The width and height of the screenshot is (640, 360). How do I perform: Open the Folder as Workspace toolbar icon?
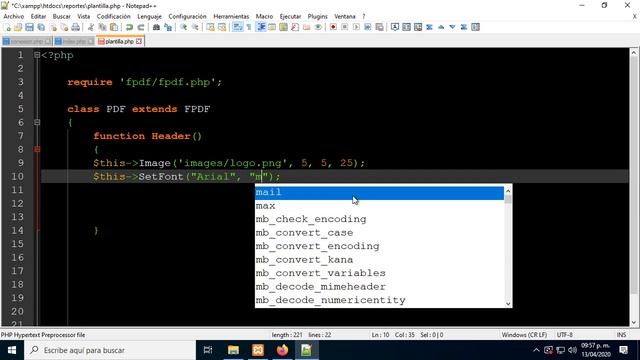click(306, 27)
